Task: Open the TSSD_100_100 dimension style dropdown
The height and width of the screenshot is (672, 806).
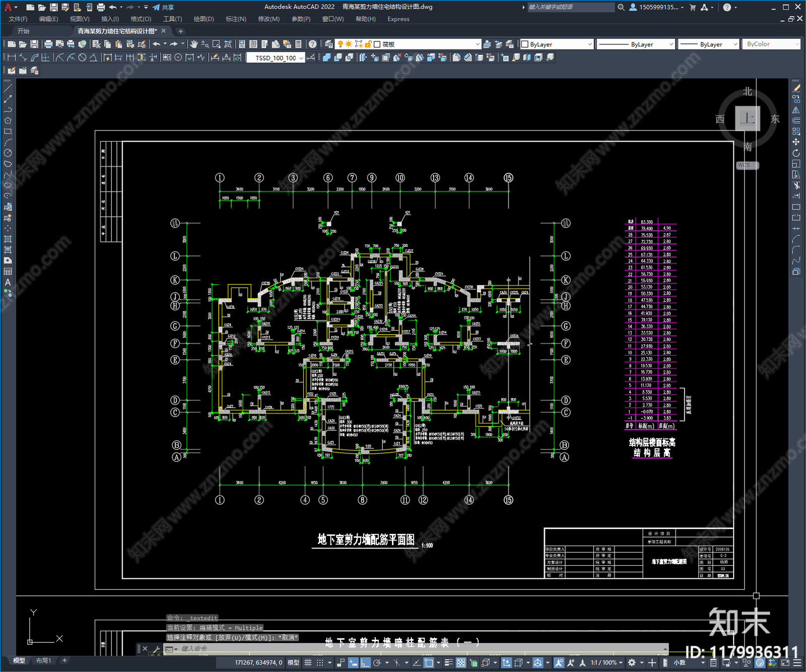Action: coord(276,58)
